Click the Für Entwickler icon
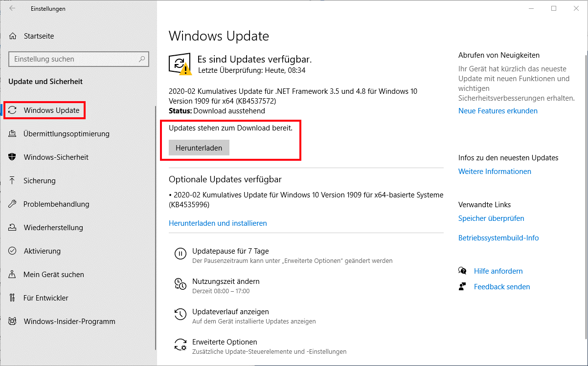 [13, 298]
